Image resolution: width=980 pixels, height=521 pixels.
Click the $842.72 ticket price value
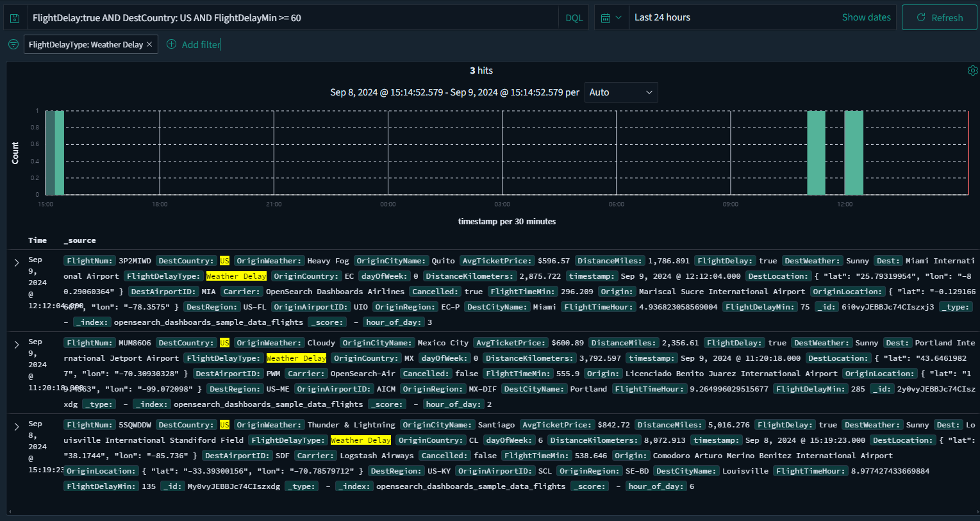coord(613,425)
